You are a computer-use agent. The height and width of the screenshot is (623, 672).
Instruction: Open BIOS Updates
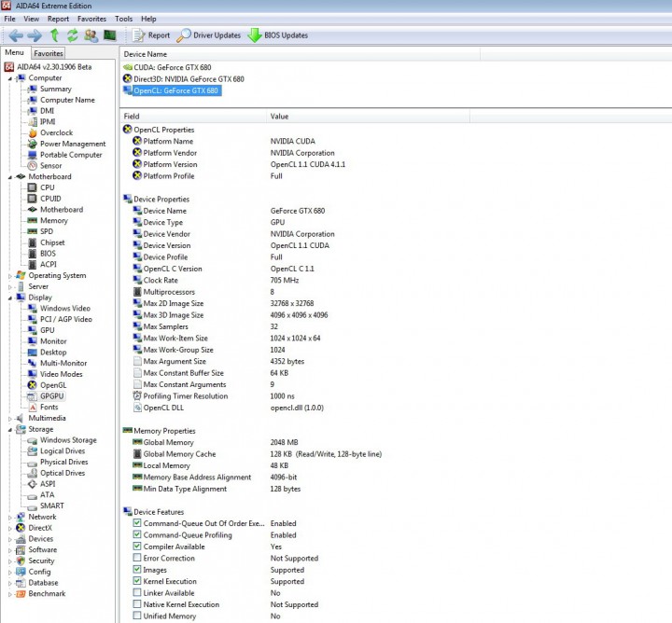tap(278, 35)
